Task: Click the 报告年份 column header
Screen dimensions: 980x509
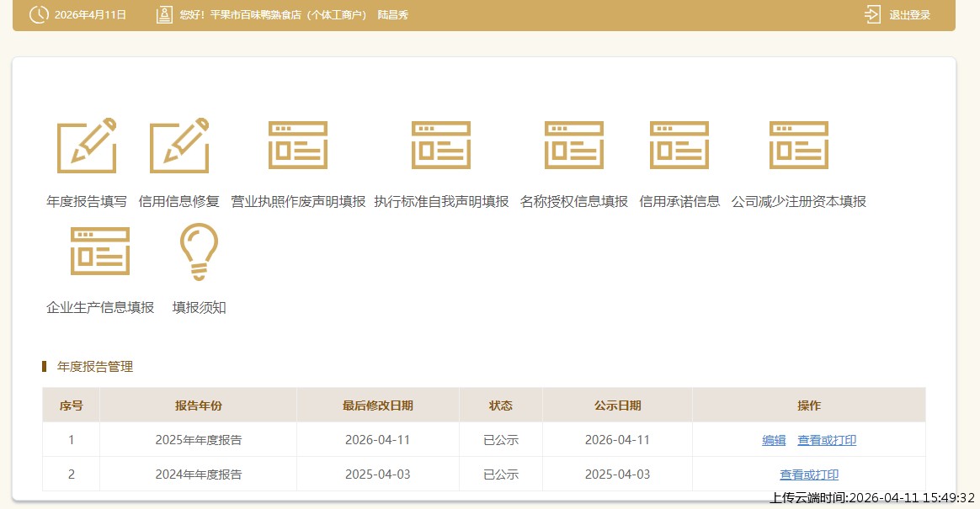Action: pyautogui.click(x=198, y=406)
